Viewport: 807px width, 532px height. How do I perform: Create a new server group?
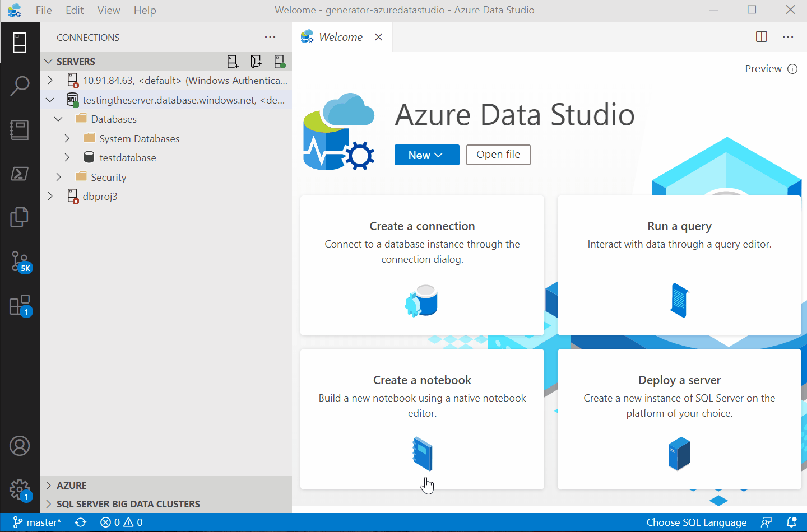tap(256, 61)
